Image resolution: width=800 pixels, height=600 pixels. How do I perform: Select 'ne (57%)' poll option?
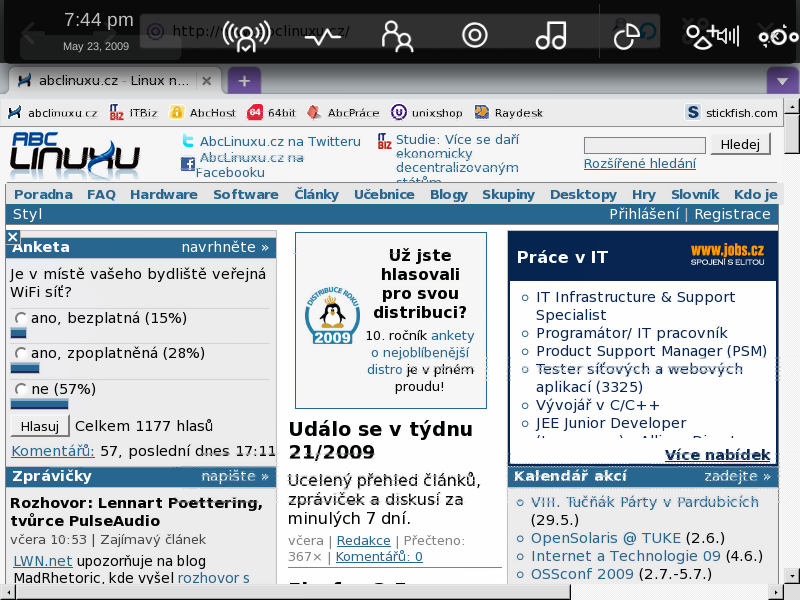coord(20,389)
